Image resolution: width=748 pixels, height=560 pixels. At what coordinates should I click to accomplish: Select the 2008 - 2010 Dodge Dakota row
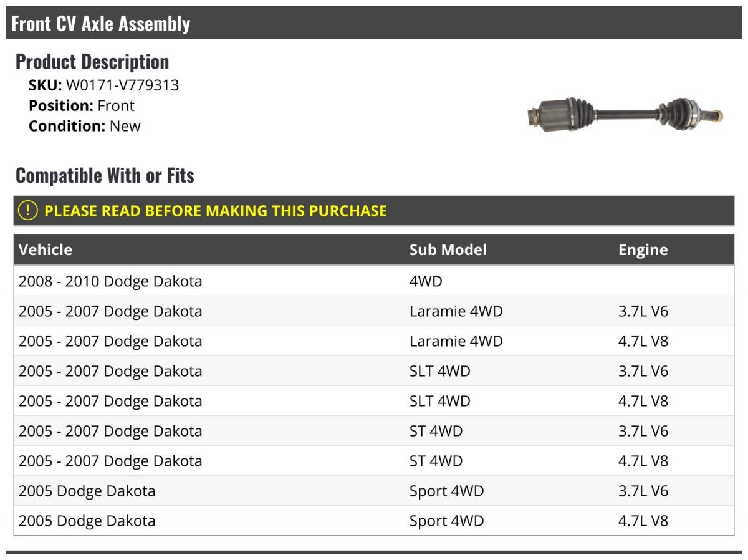[x=374, y=281]
